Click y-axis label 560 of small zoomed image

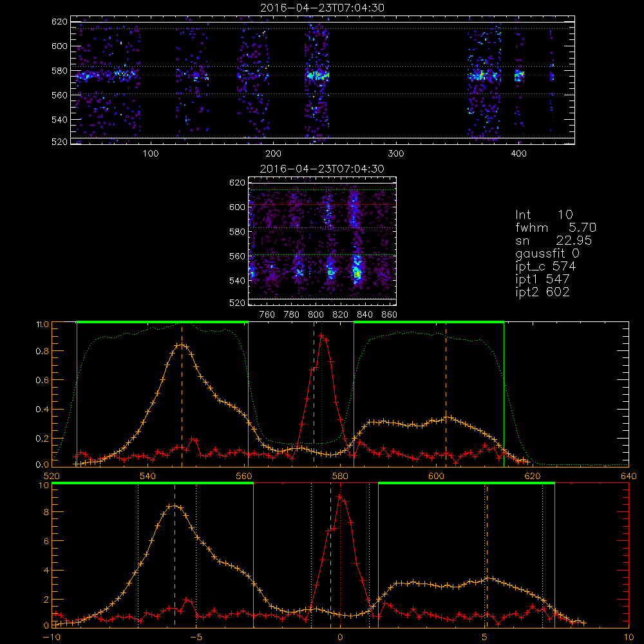(x=237, y=256)
